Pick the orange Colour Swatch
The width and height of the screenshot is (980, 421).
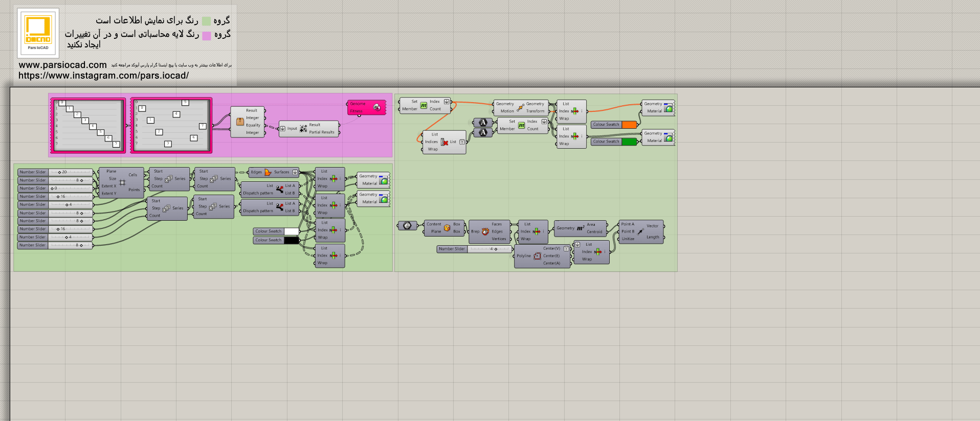[614, 125]
